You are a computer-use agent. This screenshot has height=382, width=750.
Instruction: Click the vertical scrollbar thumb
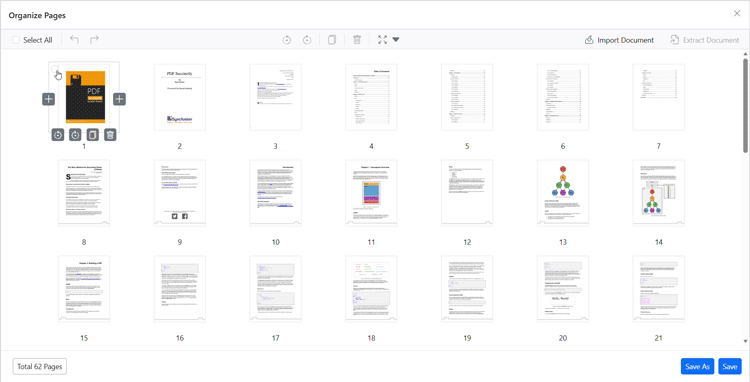[x=745, y=105]
